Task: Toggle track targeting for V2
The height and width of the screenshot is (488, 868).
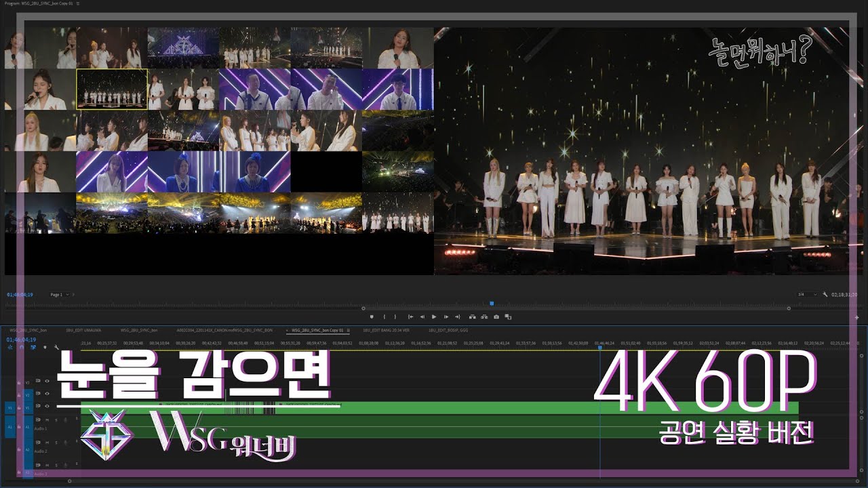Action: [28, 395]
